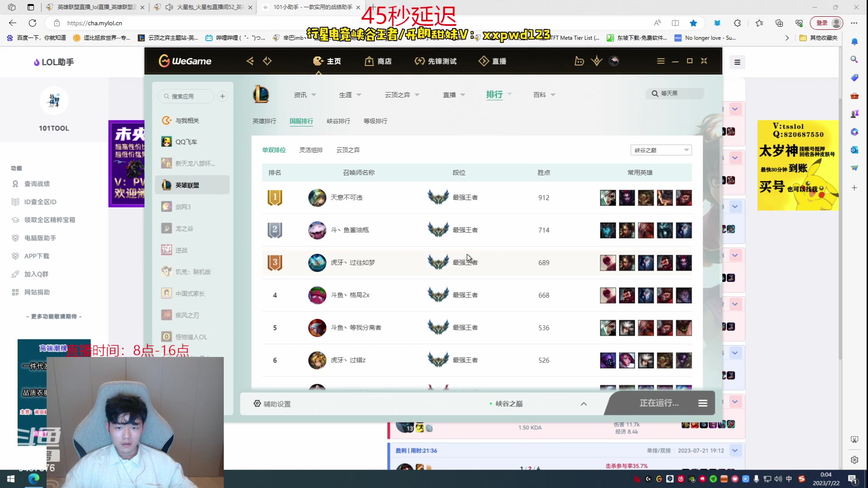This screenshot has width=868, height=488.
Task: Click the user avatar in WeGame header
Action: click(x=614, y=61)
